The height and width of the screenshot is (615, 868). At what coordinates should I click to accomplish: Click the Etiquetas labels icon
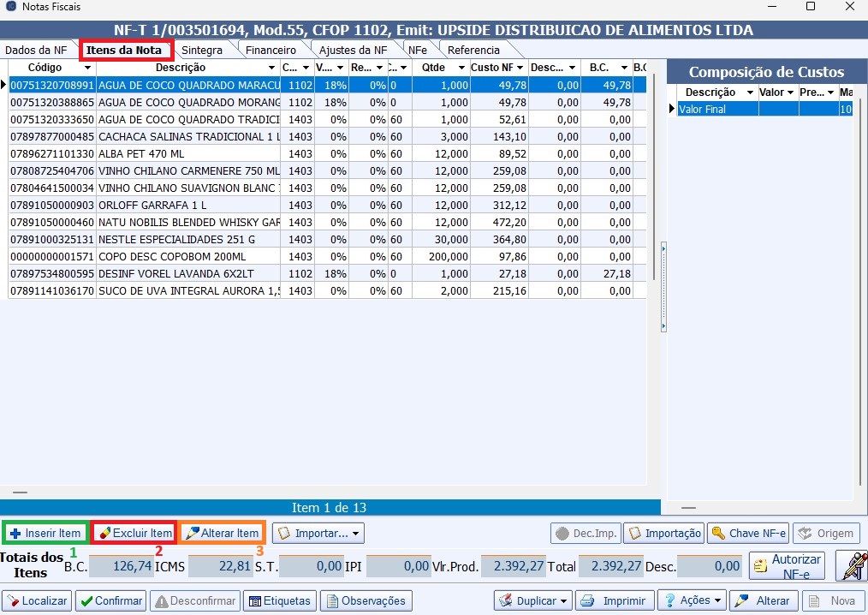[x=253, y=600]
